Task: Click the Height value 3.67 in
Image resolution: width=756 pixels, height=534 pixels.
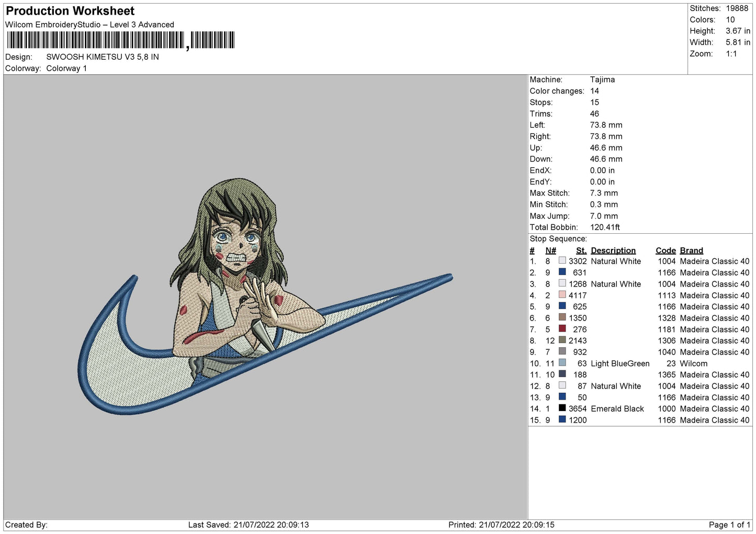Action: 738,31
